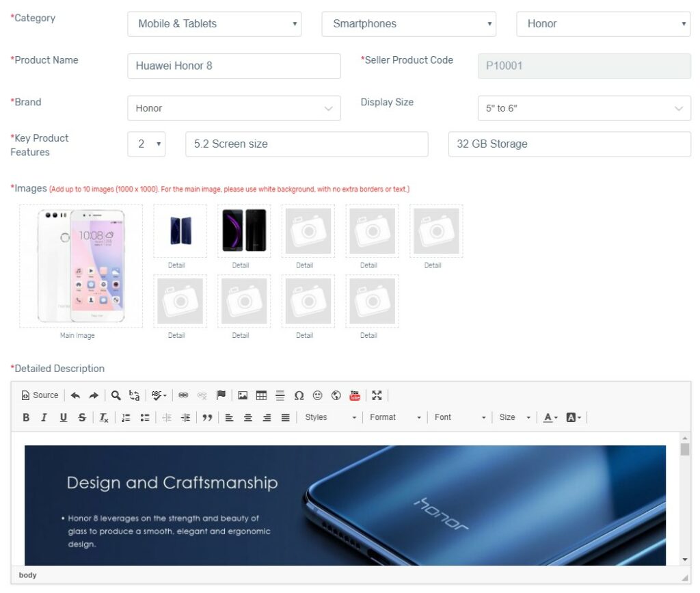Undo last edit in description editor
700x593 pixels.
pos(75,395)
